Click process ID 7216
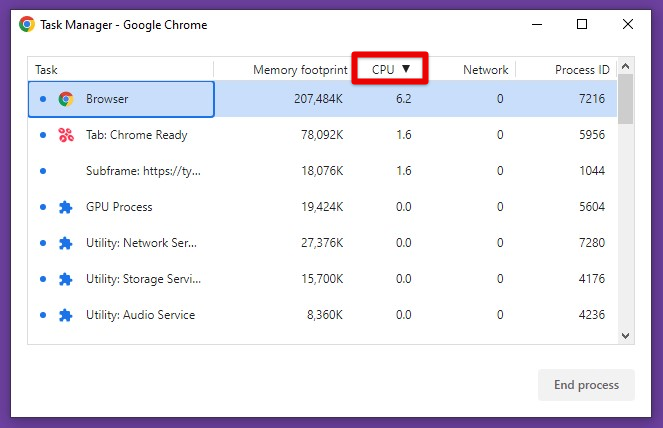 click(592, 99)
